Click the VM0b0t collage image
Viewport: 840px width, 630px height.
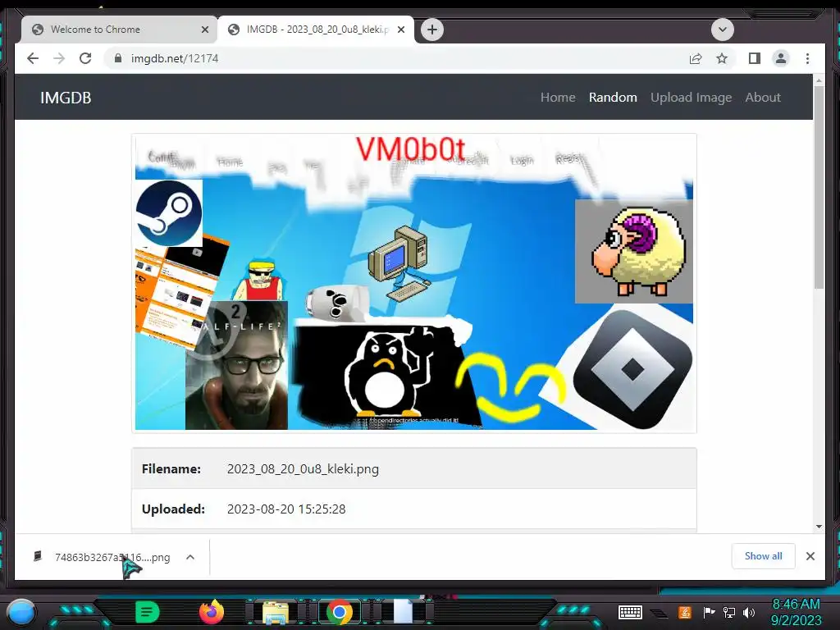click(414, 283)
